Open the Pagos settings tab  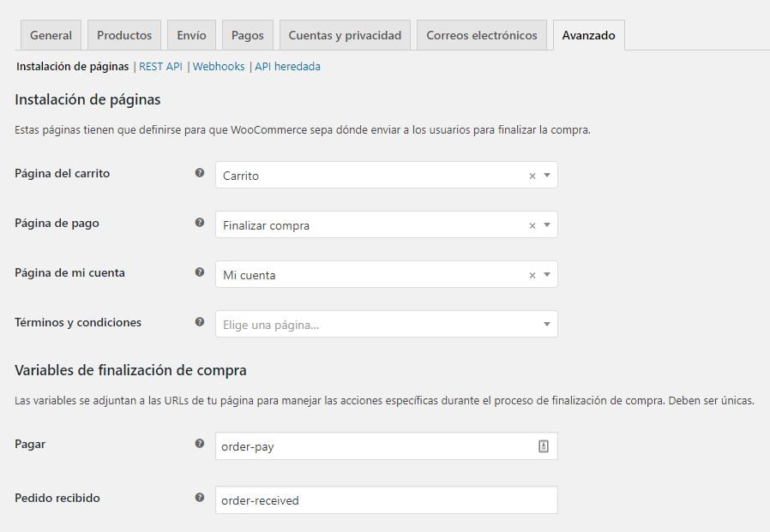(247, 35)
